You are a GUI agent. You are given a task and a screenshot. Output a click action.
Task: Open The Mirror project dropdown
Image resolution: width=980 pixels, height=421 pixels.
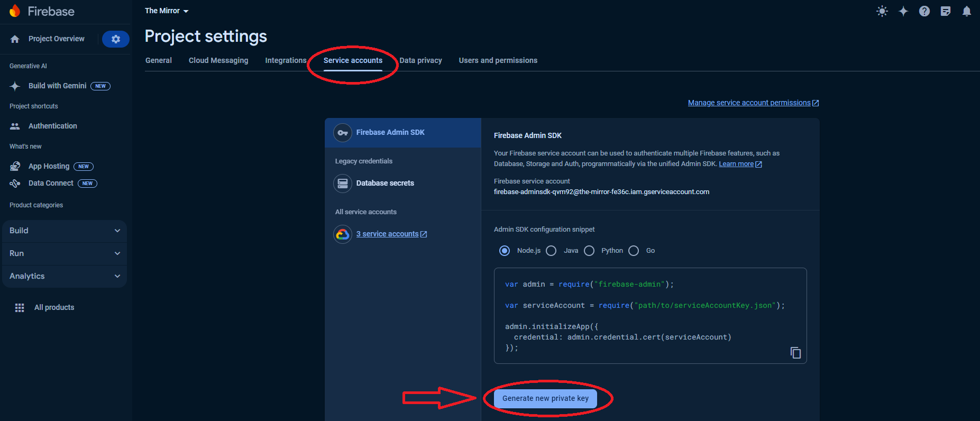coord(167,11)
